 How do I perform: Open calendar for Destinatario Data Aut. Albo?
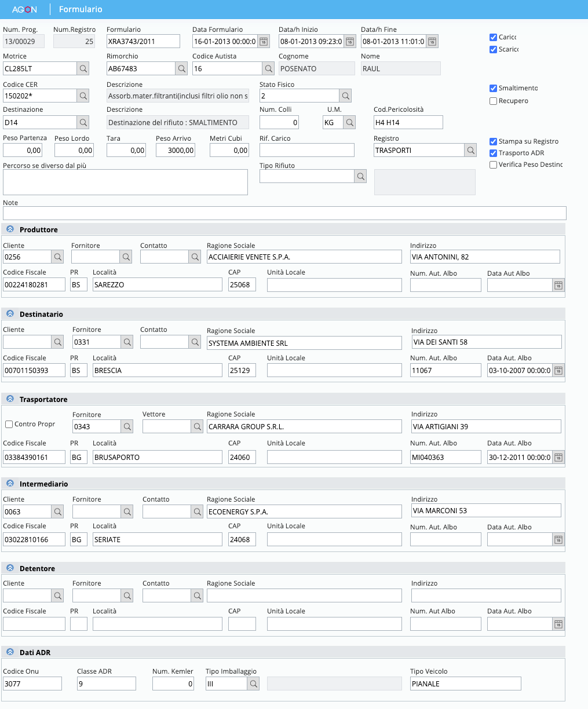click(x=558, y=371)
